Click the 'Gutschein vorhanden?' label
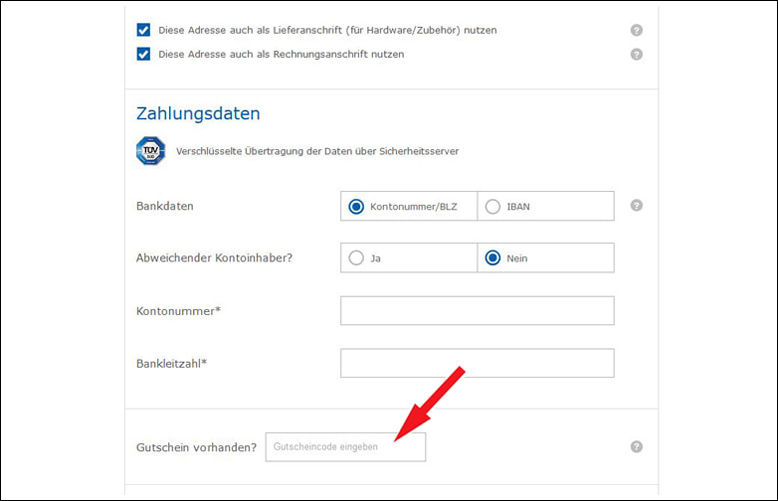778x501 pixels. 196,447
